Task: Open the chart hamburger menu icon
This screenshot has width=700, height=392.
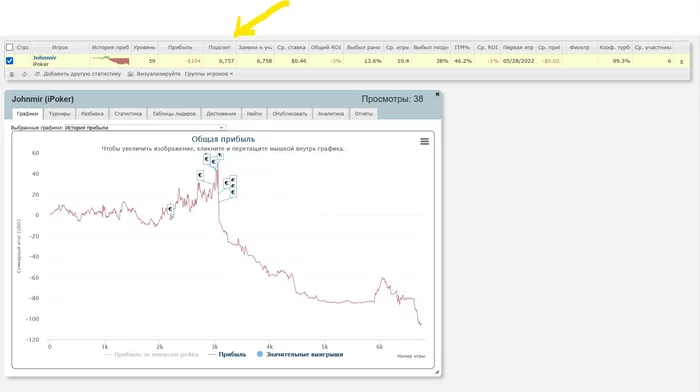Action: 425,142
